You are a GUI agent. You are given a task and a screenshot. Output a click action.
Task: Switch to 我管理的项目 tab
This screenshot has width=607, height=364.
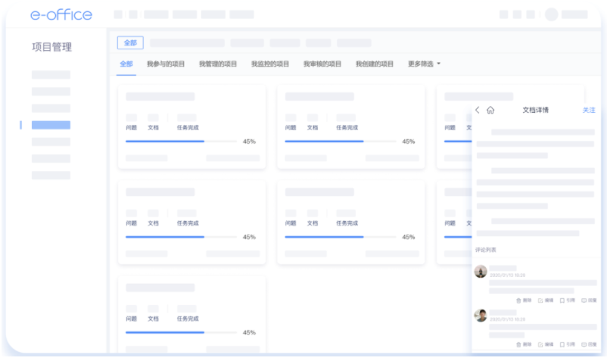pyautogui.click(x=218, y=64)
